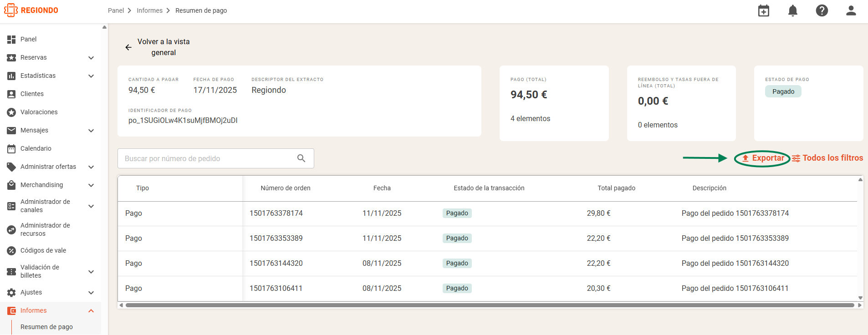Expand the Mensajes submenu chevron
Image resolution: width=868 pixels, height=335 pixels.
pyautogui.click(x=91, y=131)
